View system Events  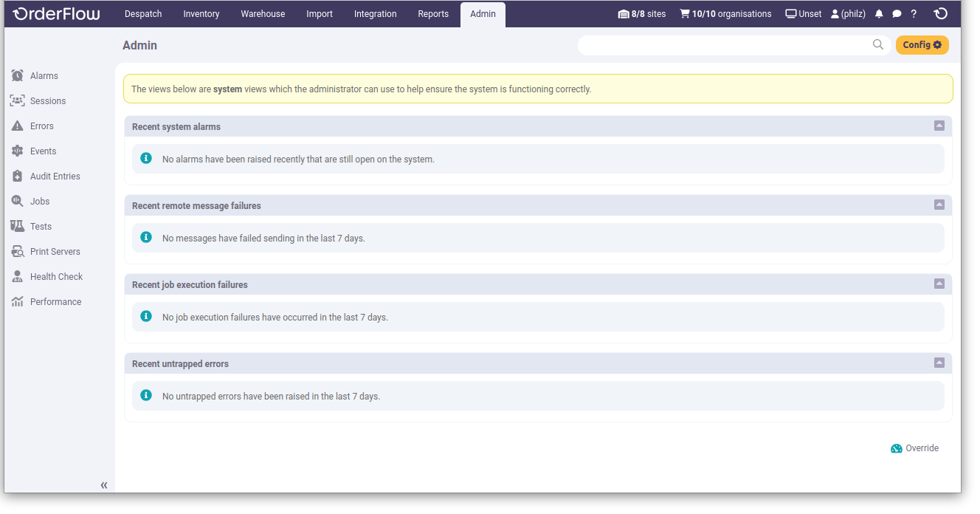point(42,151)
